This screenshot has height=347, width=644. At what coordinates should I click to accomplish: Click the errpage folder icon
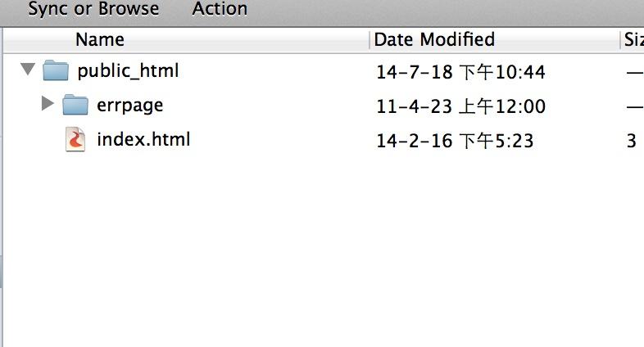tap(75, 105)
